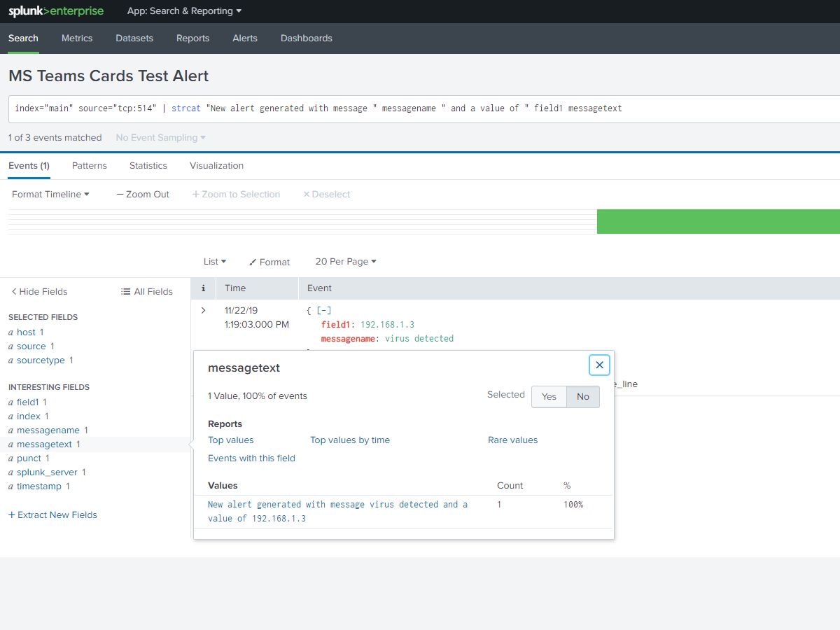The width and height of the screenshot is (840, 630).
Task: Click the 192.168.1.3 value in event
Action: tap(388, 324)
